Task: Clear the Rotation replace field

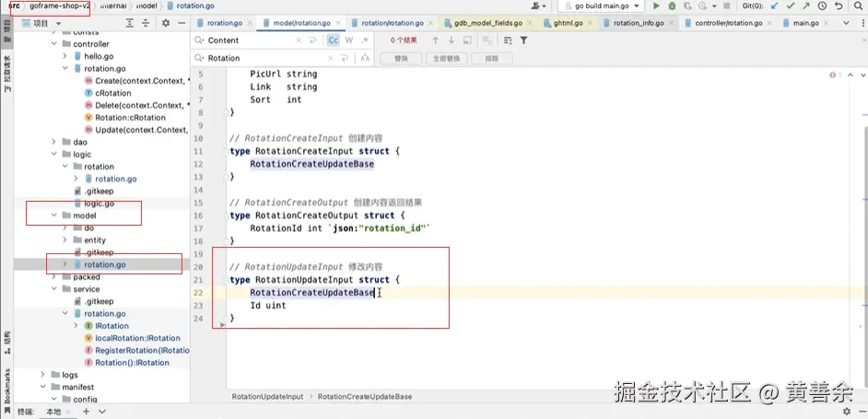Action: 331,58
